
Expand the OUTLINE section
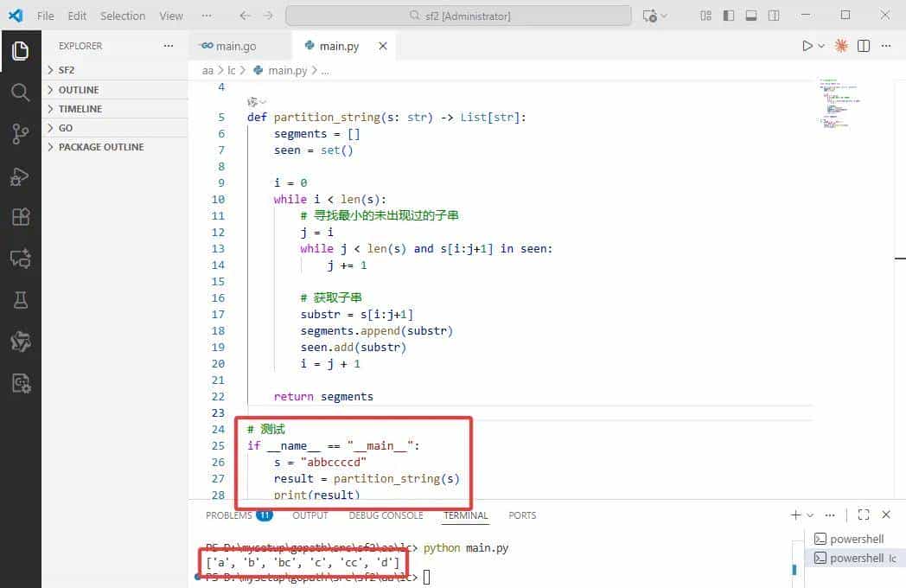coord(78,90)
